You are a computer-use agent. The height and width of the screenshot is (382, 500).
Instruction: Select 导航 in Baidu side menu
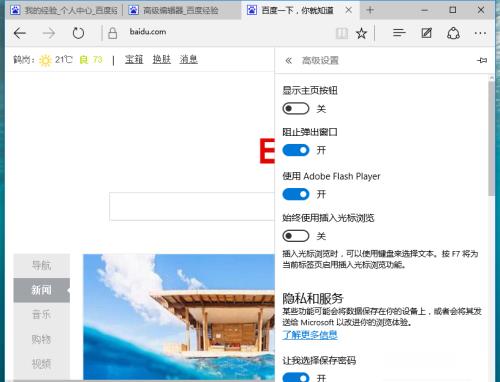coord(42,265)
